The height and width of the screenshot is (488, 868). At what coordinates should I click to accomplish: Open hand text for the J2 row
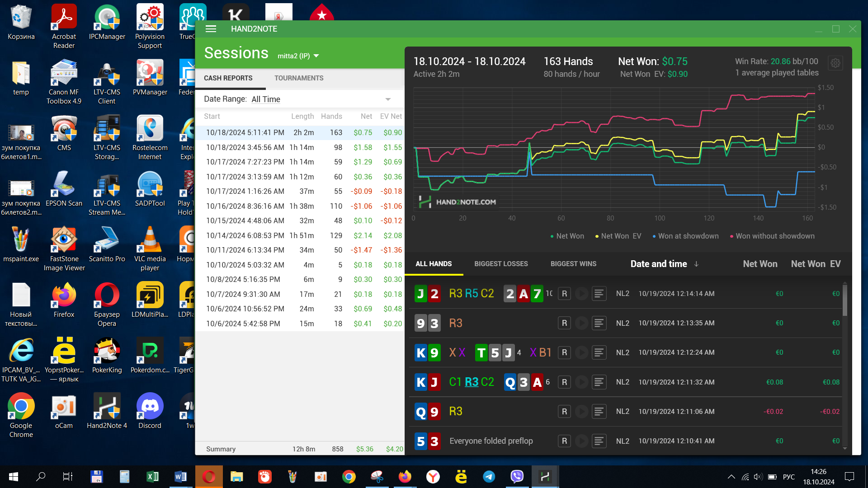(599, 294)
